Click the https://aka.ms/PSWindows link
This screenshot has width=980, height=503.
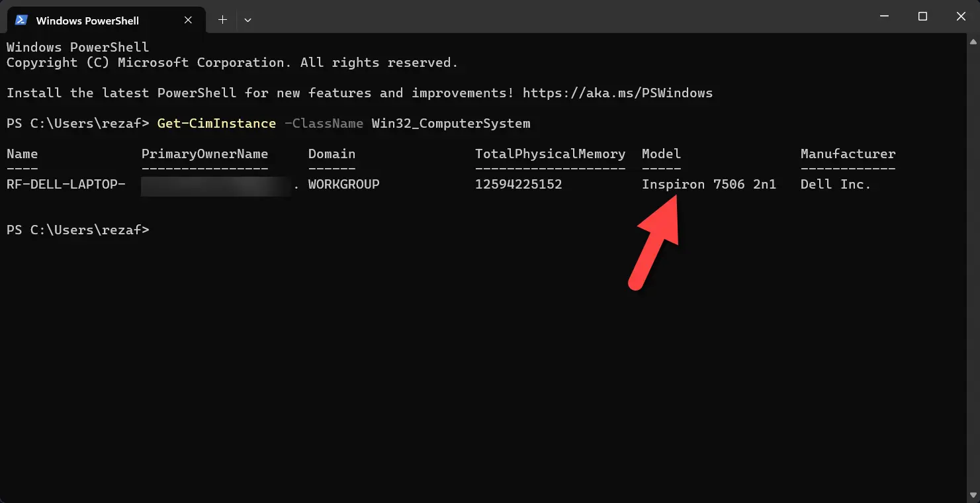pyautogui.click(x=617, y=93)
